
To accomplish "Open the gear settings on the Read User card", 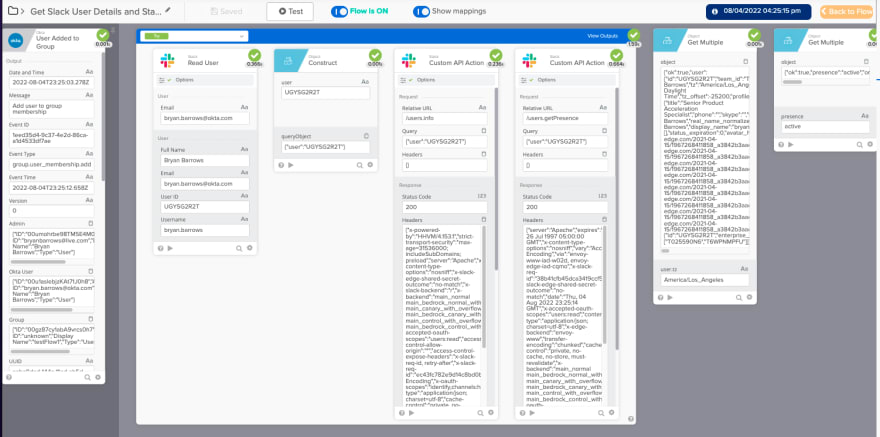I will click(x=250, y=247).
